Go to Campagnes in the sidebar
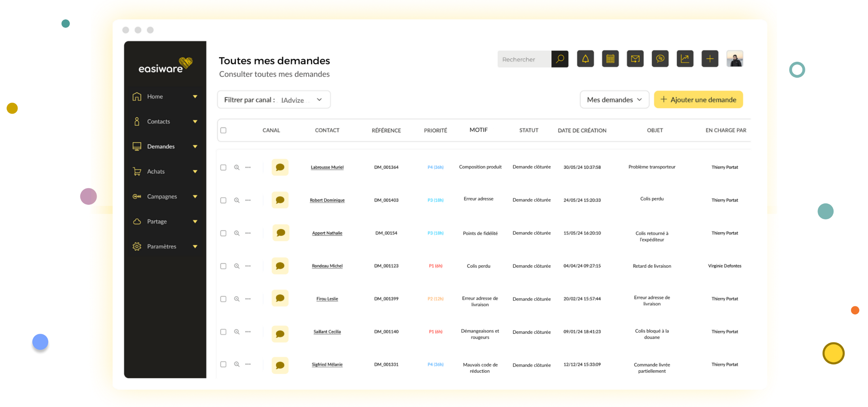Viewport: 868px width, 407px height. (162, 196)
